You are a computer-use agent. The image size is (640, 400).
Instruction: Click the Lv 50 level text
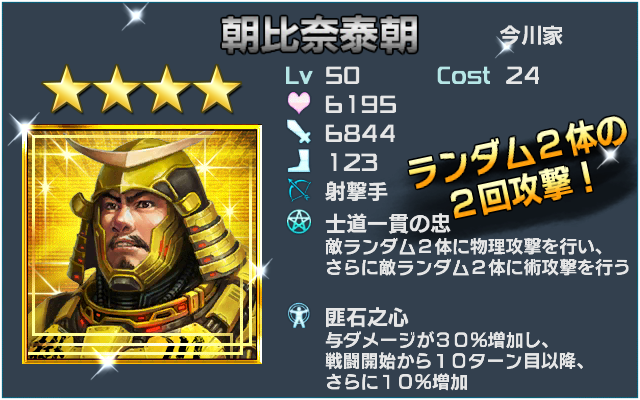pos(322,76)
